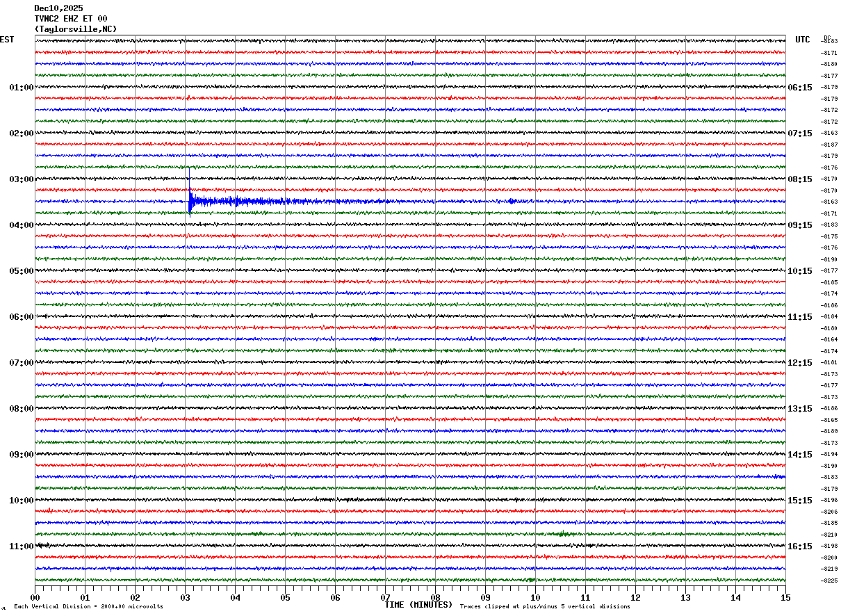Click the TIME (MINUTES) axis title
The width and height of the screenshot is (841, 616).
418,605
